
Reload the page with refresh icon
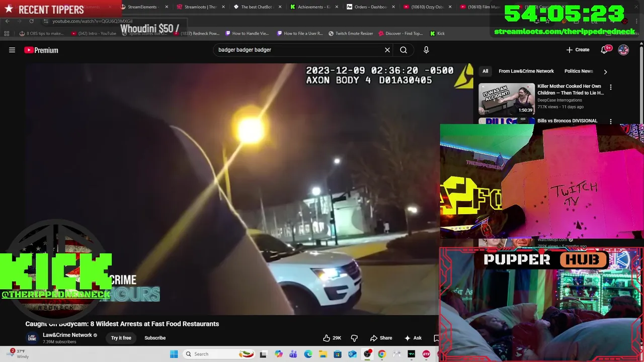point(31,21)
